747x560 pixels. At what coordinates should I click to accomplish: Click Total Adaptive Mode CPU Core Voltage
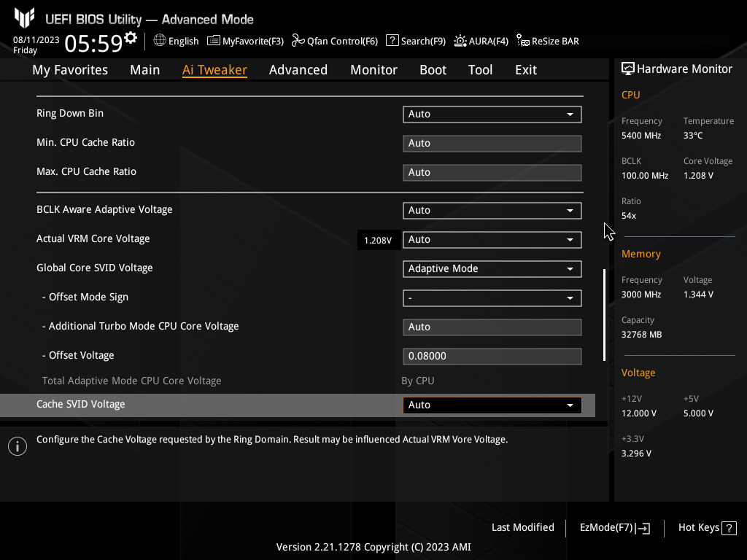coord(131,381)
